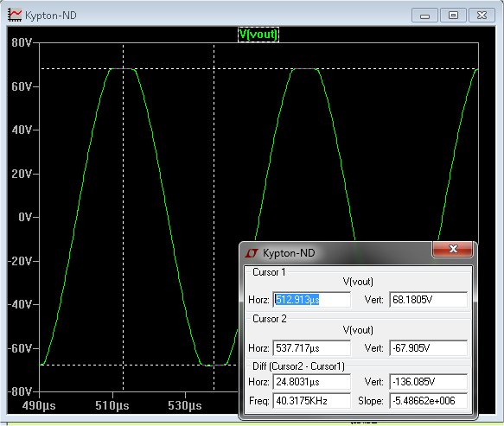Maximize the Kypton-ND waveform window
This screenshot has height=426, width=504.
pyautogui.click(x=453, y=16)
